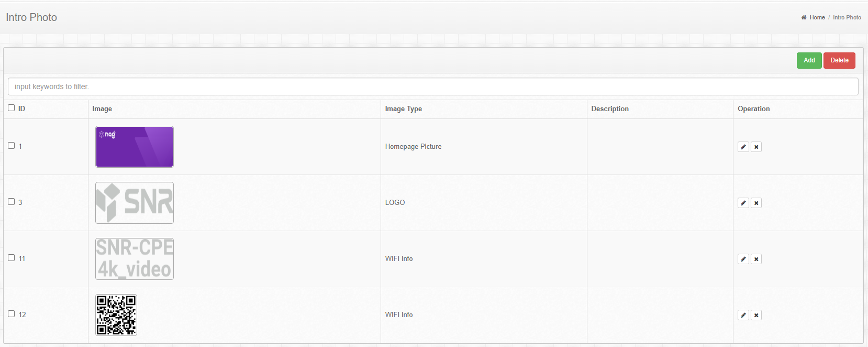This screenshot has width=868, height=347.
Task: Mark the checkbox for row ID 12
Action: [x=12, y=314]
